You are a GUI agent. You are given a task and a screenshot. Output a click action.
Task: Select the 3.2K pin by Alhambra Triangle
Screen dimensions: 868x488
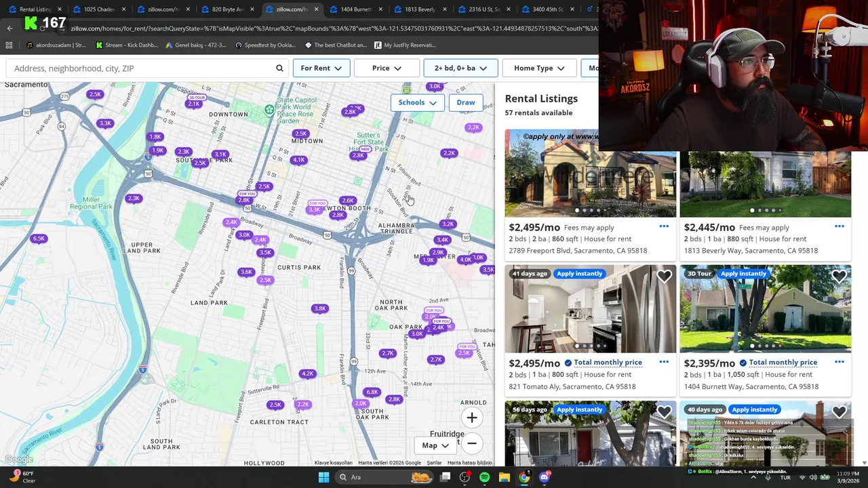click(x=448, y=224)
